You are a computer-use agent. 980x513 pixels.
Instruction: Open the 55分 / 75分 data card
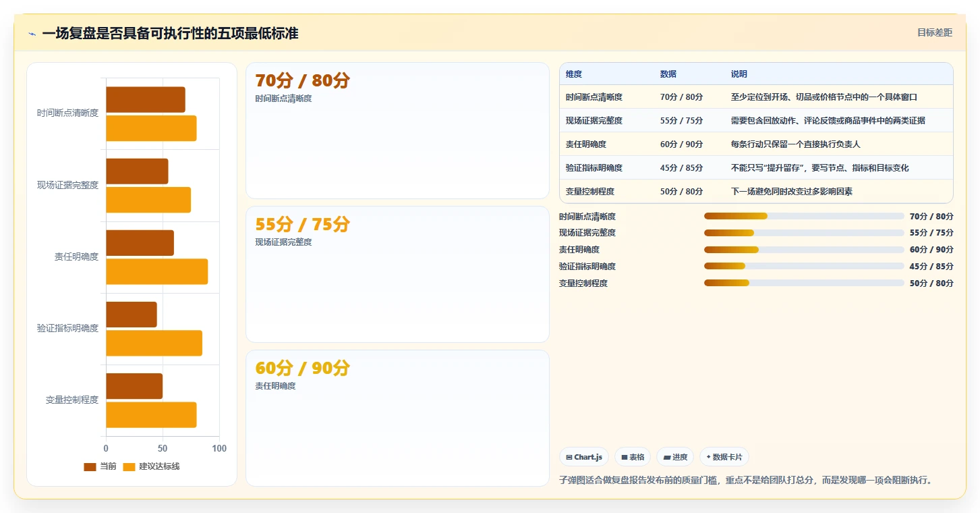pos(397,274)
